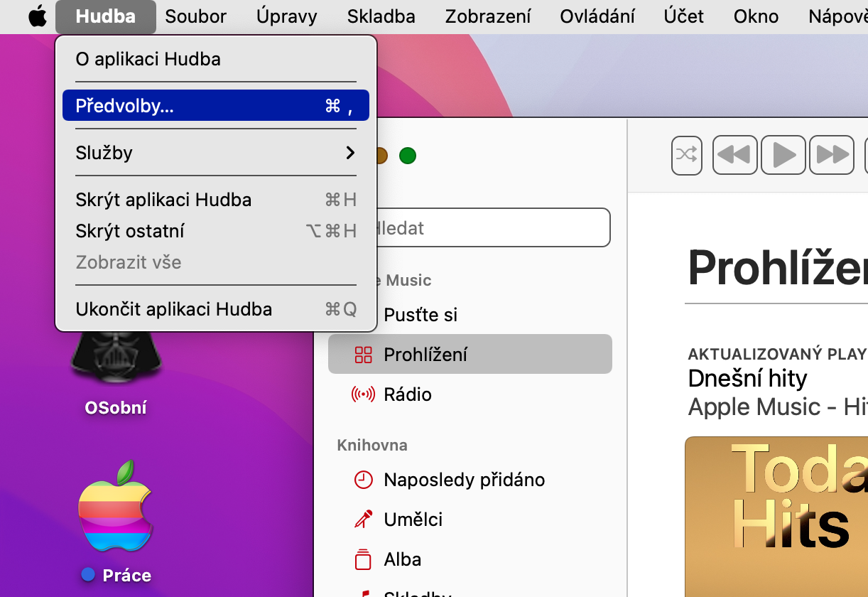868x597 pixels.
Task: Open the Okno menu
Action: pos(756,16)
